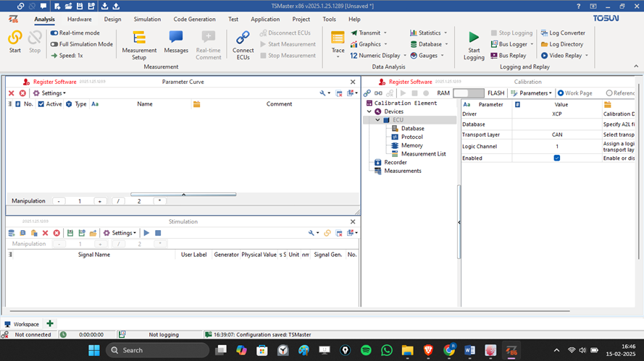Click collapse handle on calibration splitter
Image resolution: width=644 pixels, height=361 pixels.
pyautogui.click(x=459, y=222)
